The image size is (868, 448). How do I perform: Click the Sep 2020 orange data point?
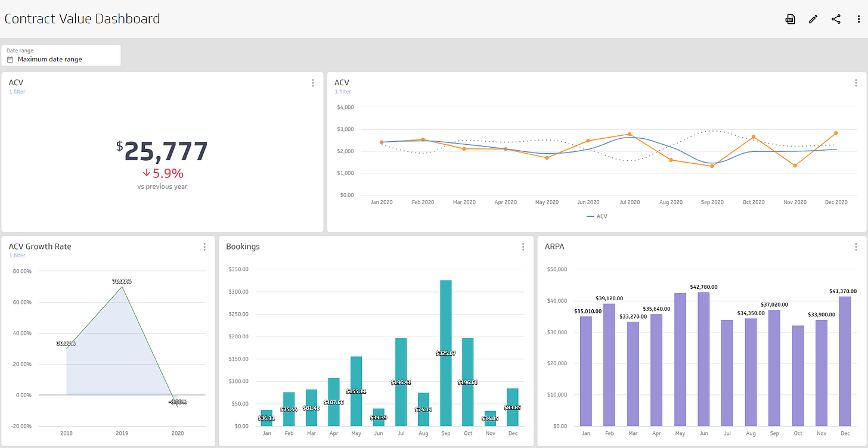click(x=712, y=166)
